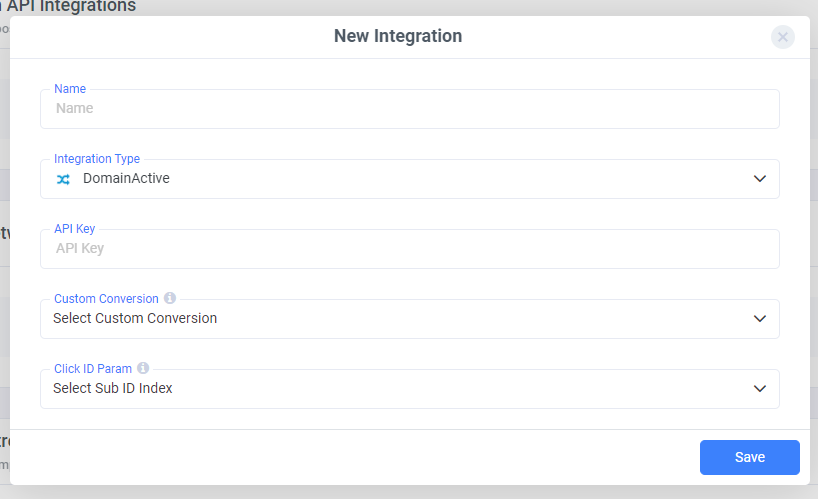Click the New Integration dialog title

click(x=398, y=36)
